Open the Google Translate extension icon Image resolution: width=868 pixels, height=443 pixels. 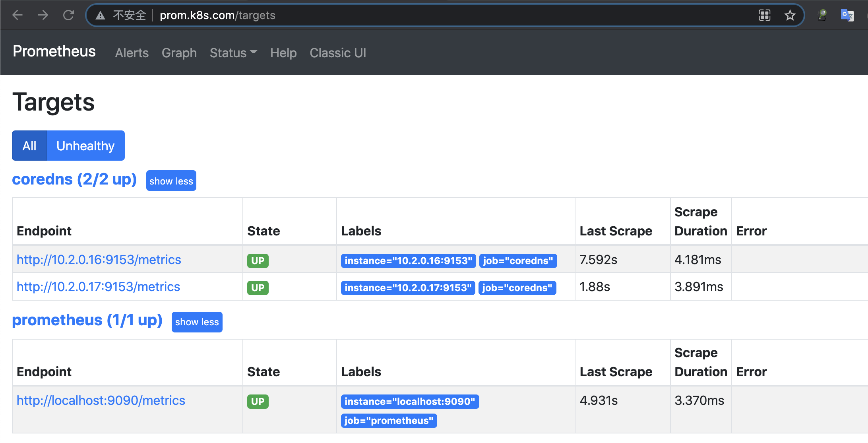(x=847, y=16)
